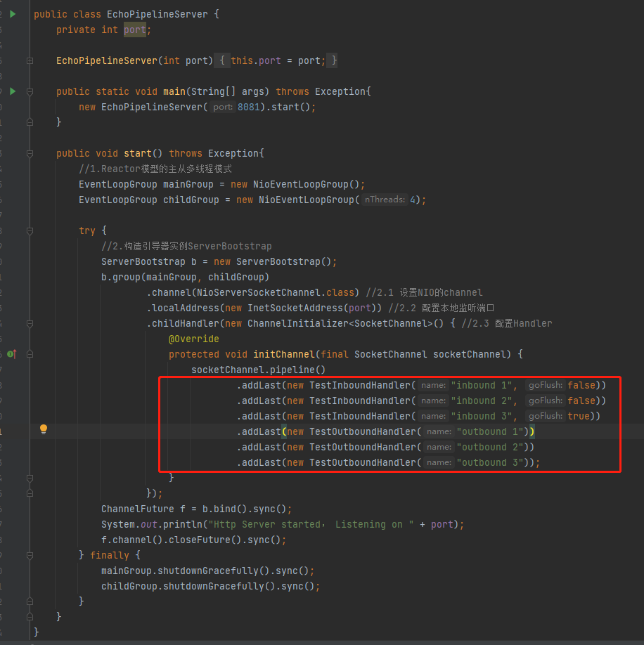Collapse fold at the finally line
Screen dimensions: 644x645
[x=30, y=555]
